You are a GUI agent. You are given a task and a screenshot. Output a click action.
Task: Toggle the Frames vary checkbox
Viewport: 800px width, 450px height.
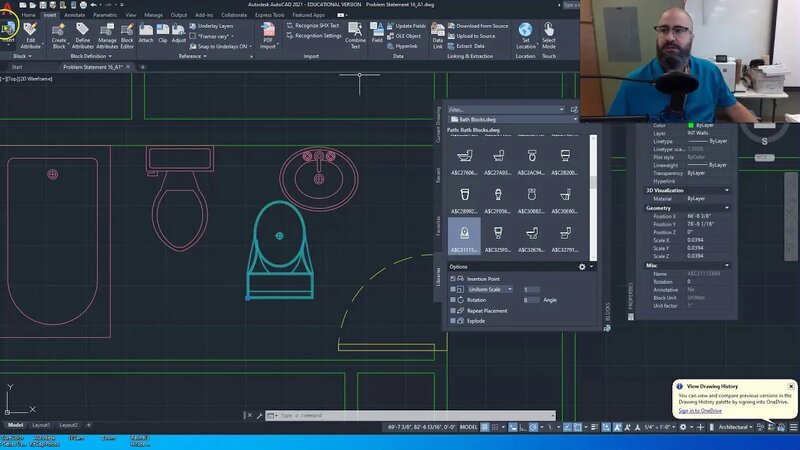(192, 36)
